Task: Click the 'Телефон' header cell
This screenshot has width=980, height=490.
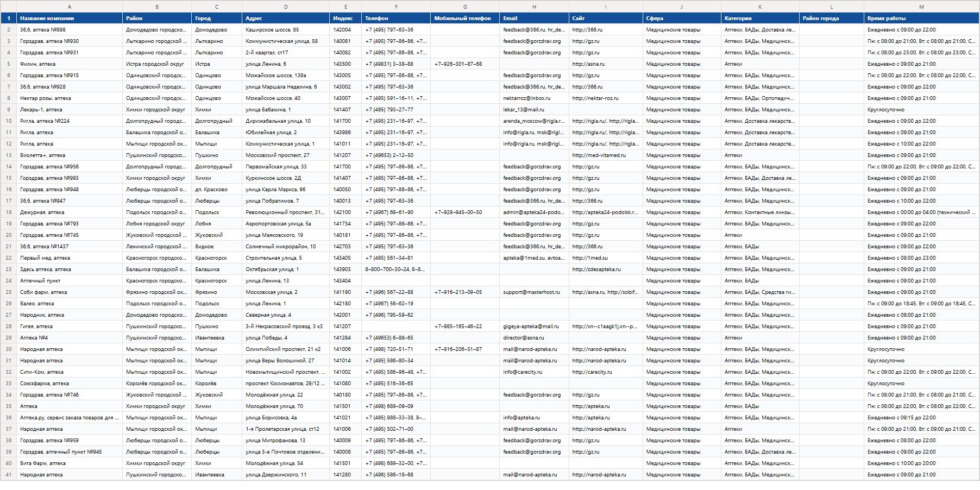Action: 396,18
